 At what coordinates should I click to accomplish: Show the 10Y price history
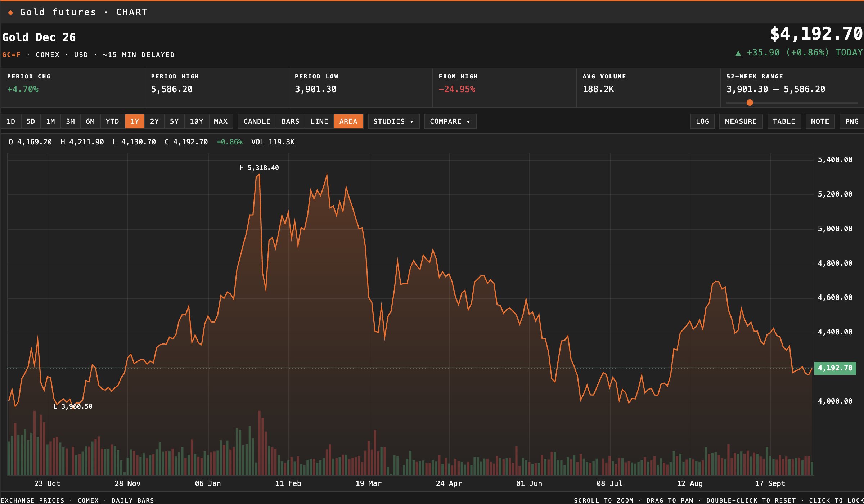[x=197, y=121]
